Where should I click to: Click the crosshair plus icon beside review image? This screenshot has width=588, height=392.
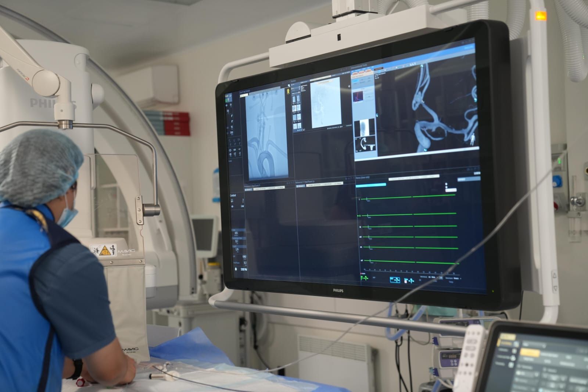coord(349,87)
